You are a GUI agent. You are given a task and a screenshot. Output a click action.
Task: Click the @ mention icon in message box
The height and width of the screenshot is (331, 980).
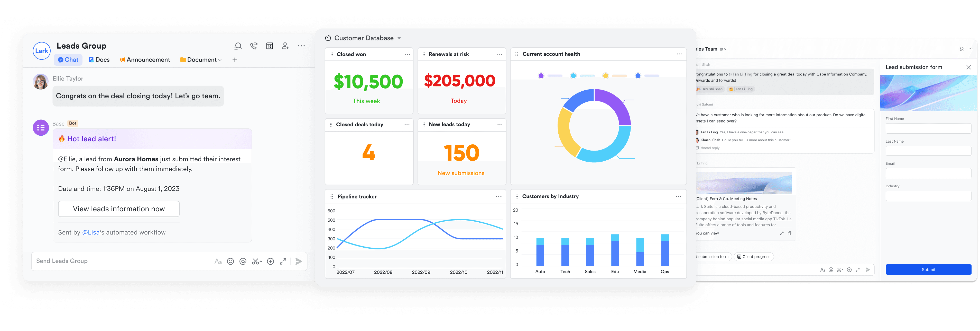(243, 261)
